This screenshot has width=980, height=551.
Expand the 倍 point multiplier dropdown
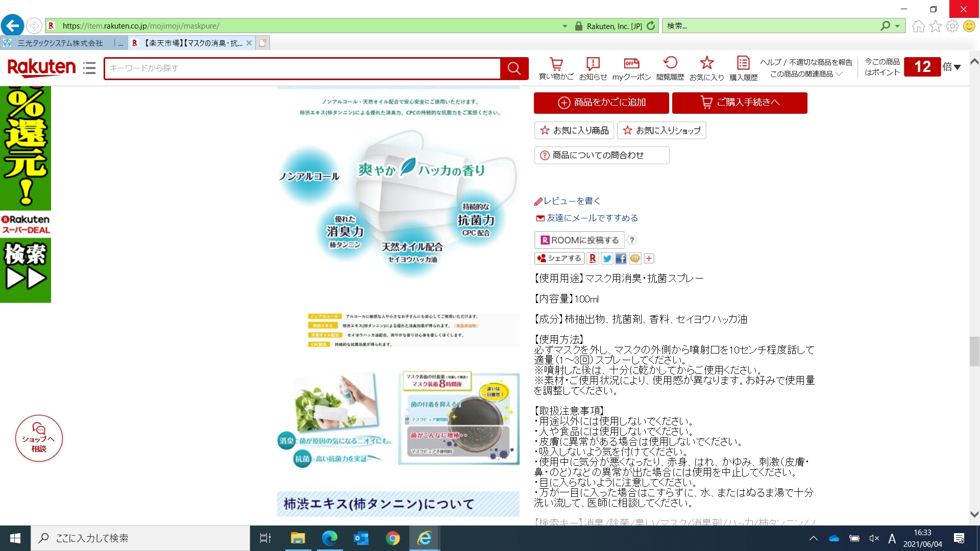[x=952, y=67]
